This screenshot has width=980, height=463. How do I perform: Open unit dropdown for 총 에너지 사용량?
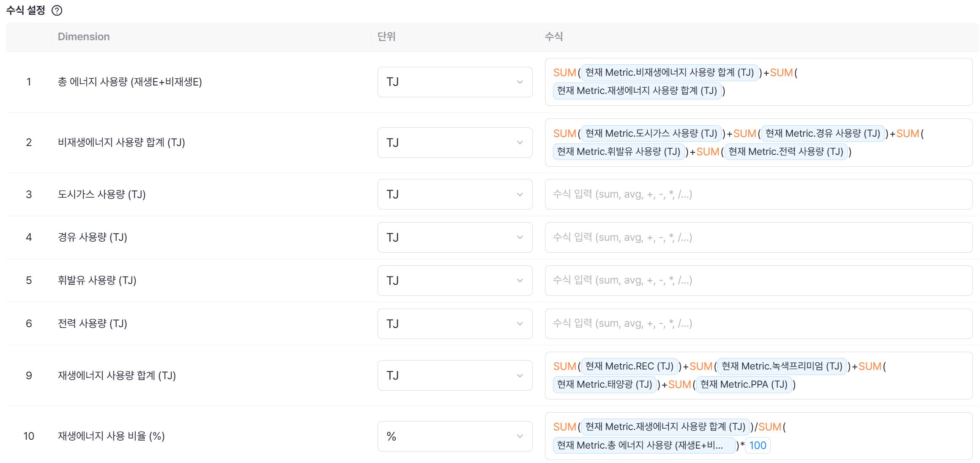tap(454, 82)
